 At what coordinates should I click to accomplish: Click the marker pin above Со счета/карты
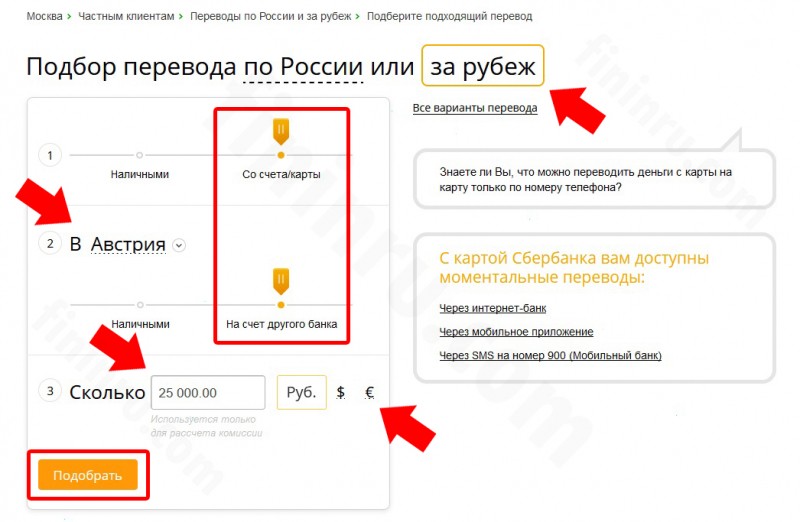[281, 131]
